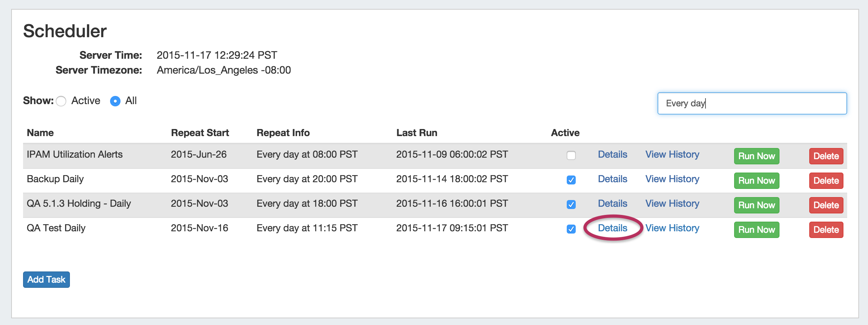Select the All radio button filter
The width and height of the screenshot is (868, 325).
115,101
